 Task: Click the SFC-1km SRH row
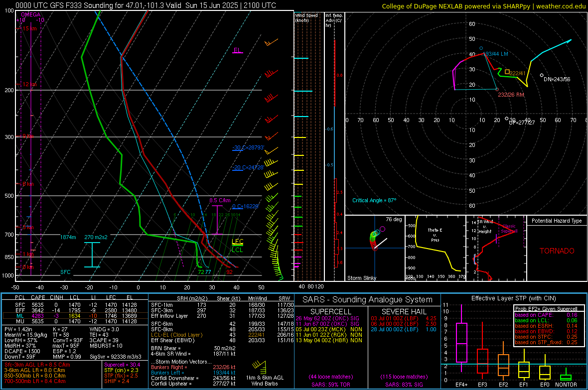222,305
